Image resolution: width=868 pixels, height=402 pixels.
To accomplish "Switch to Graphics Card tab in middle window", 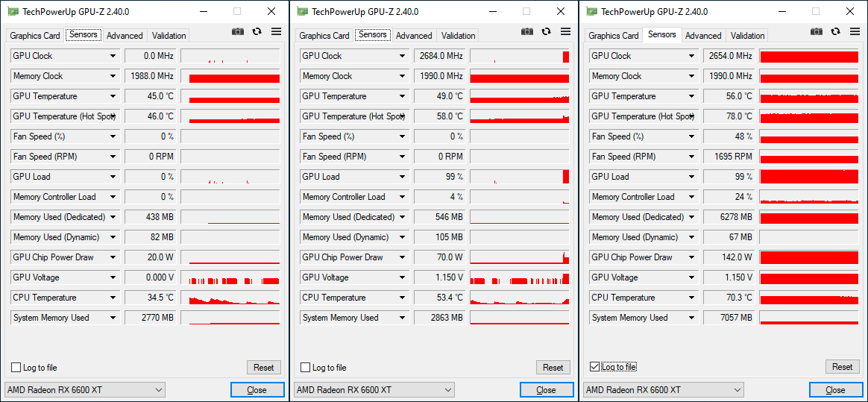I will [x=324, y=36].
